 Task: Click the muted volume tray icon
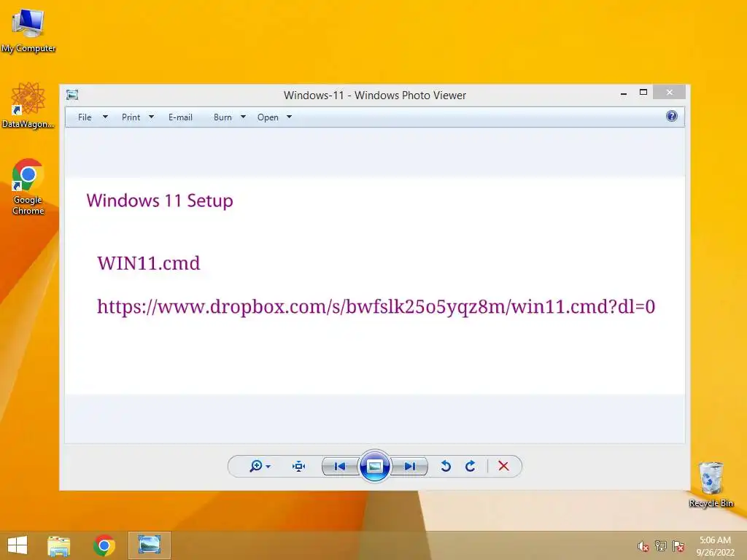(x=643, y=546)
